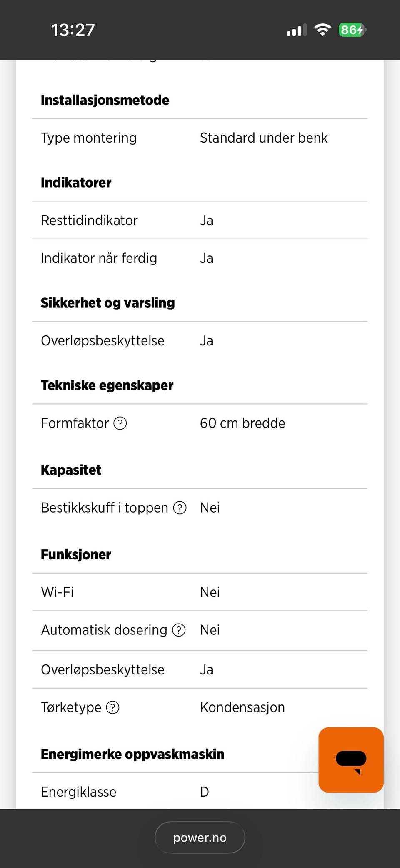Tap the cellular signal bars icon

click(296, 30)
